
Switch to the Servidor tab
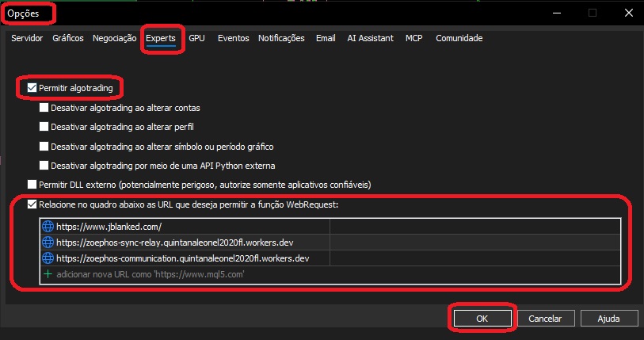click(x=27, y=38)
